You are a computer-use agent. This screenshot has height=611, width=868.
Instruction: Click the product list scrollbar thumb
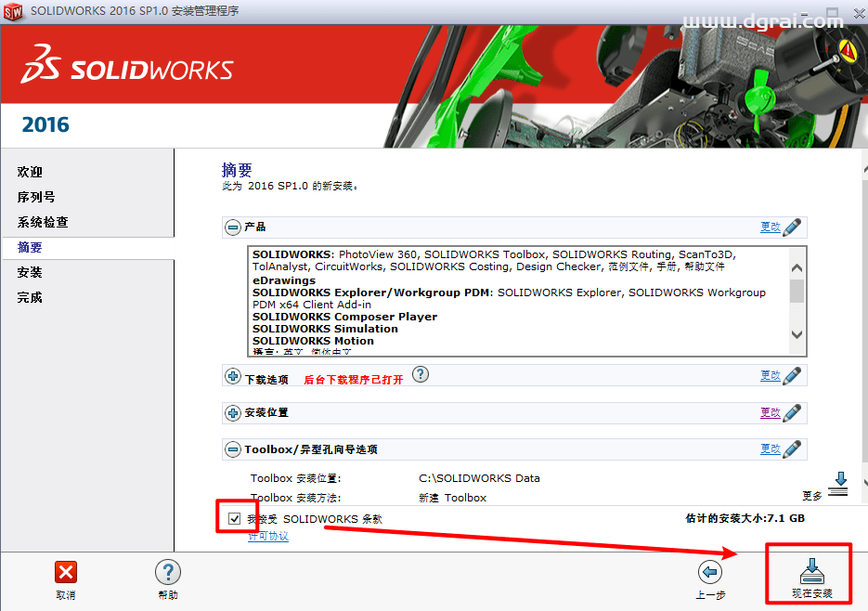(797, 292)
